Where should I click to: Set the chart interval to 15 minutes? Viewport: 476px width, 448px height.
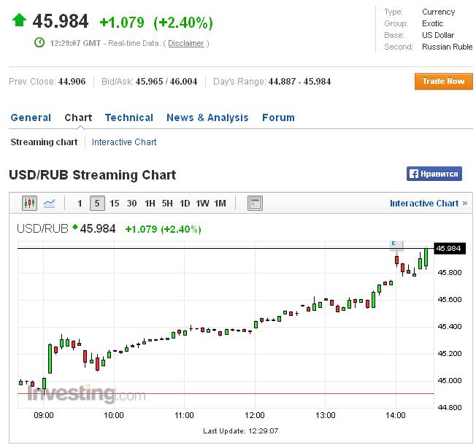[114, 204]
